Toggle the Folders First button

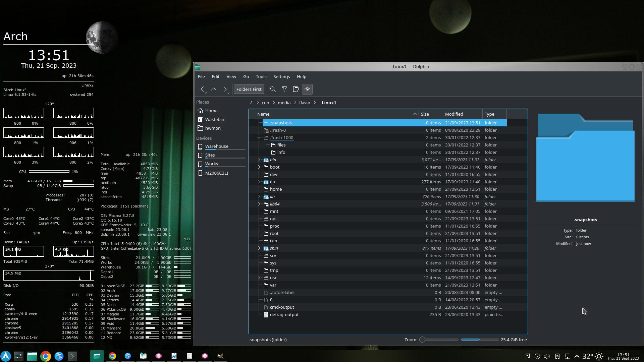coord(249,89)
